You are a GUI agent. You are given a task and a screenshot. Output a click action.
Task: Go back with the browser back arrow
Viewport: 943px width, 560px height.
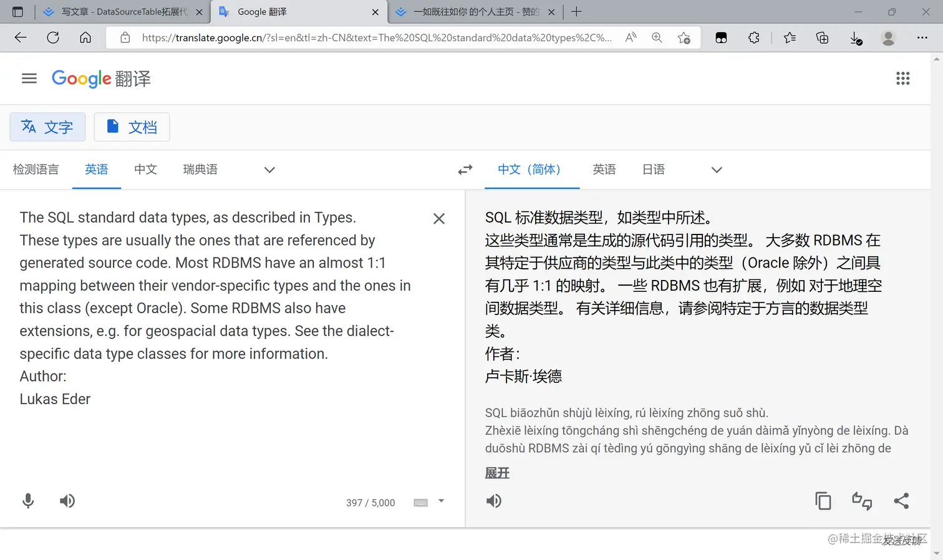[x=21, y=37]
